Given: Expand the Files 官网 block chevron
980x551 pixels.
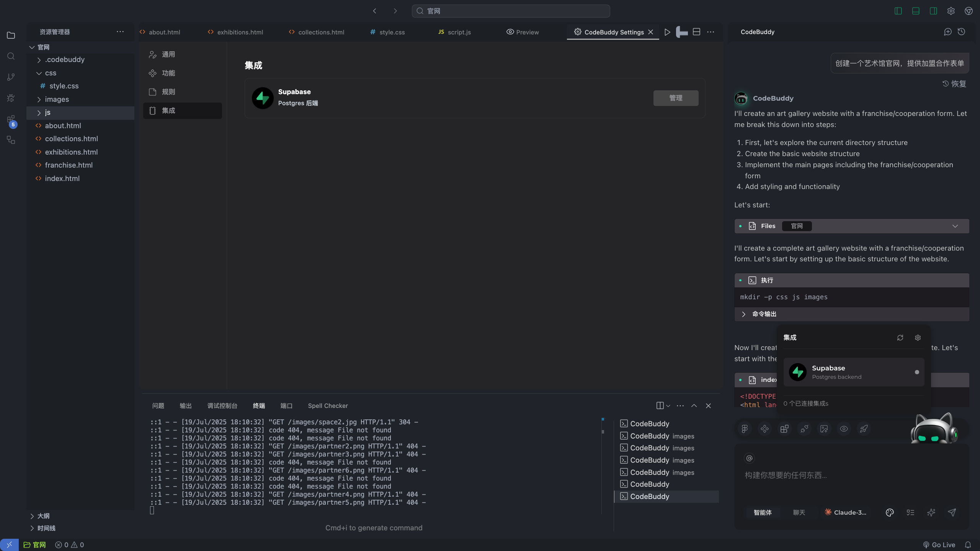Looking at the screenshot, I should pyautogui.click(x=955, y=226).
